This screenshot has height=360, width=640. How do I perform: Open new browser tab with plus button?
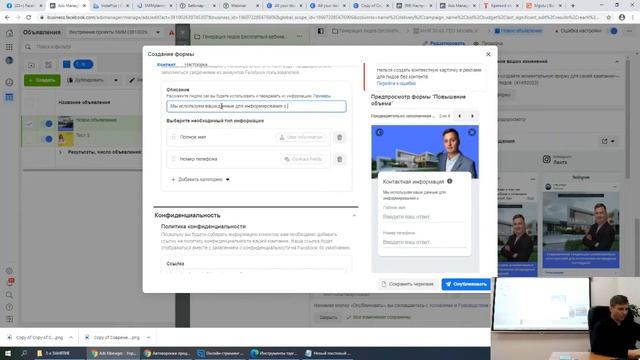[x=573, y=6]
